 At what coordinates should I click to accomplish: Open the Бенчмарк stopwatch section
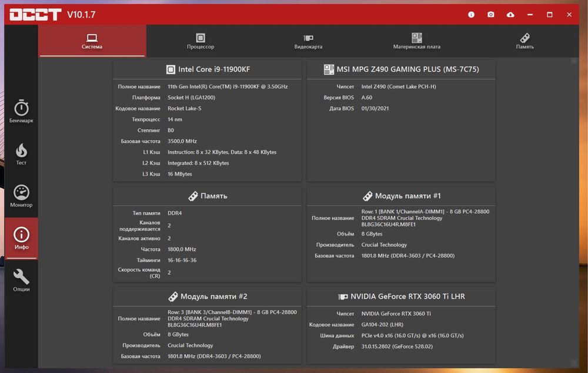[21, 111]
